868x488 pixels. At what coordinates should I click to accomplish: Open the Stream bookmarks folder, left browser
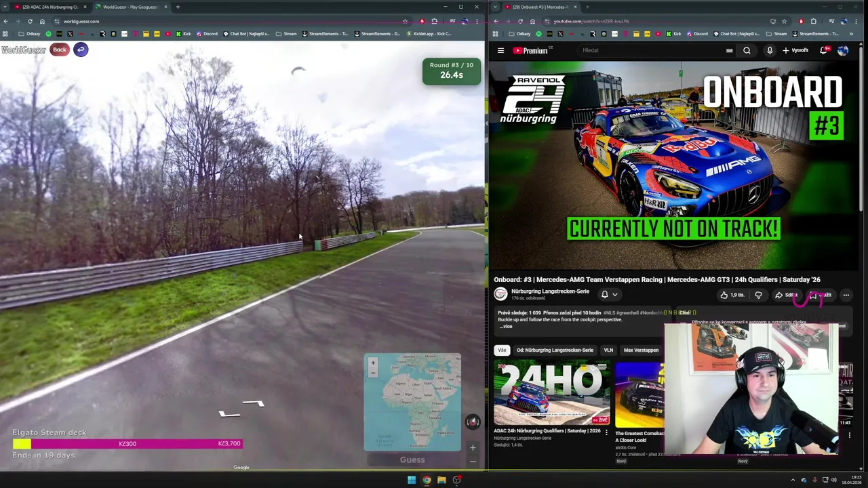point(286,34)
